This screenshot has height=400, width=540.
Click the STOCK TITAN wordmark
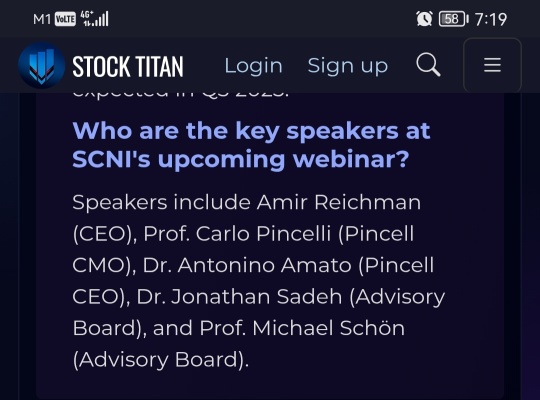128,66
